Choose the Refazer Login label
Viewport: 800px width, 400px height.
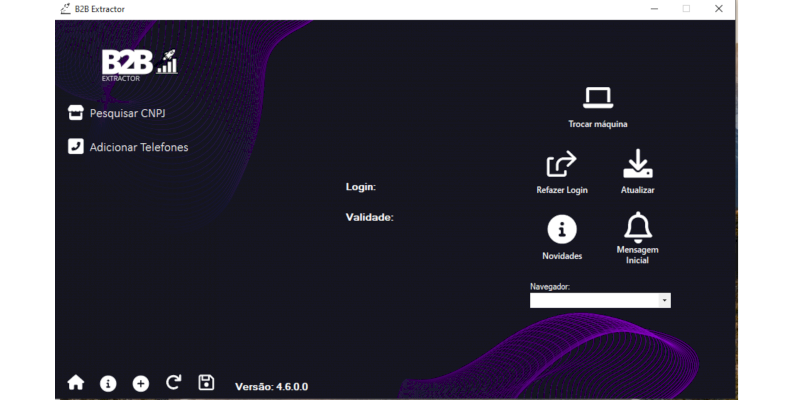pyautogui.click(x=562, y=190)
